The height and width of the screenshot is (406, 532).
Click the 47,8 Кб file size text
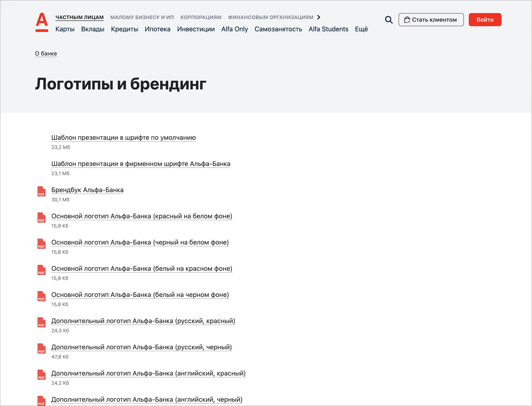coord(60,357)
